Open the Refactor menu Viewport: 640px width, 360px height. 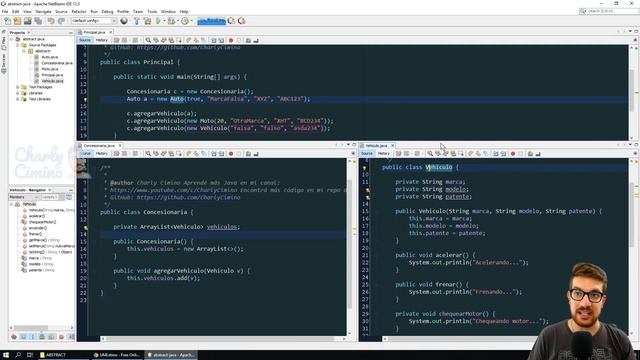79,11
